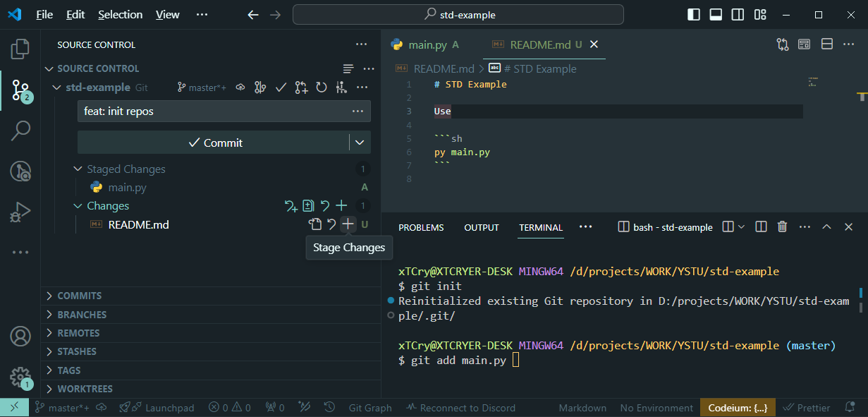868x417 pixels.
Task: Stage all changes with plus in Changes header
Action: [341, 206]
